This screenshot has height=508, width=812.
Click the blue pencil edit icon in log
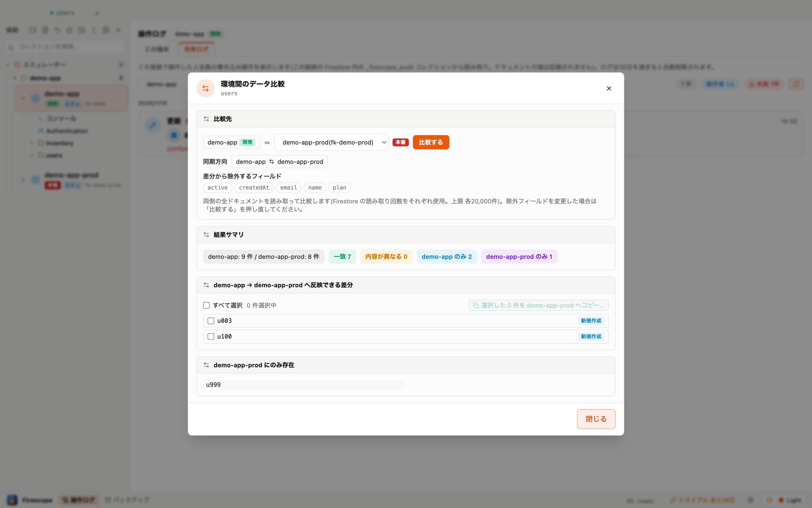tap(153, 125)
